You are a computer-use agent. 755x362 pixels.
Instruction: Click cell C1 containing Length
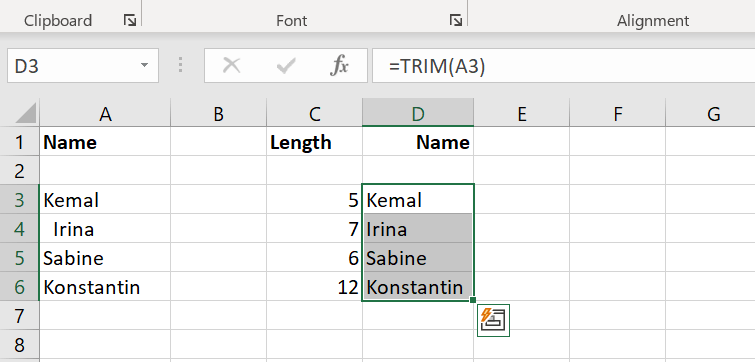(x=314, y=142)
